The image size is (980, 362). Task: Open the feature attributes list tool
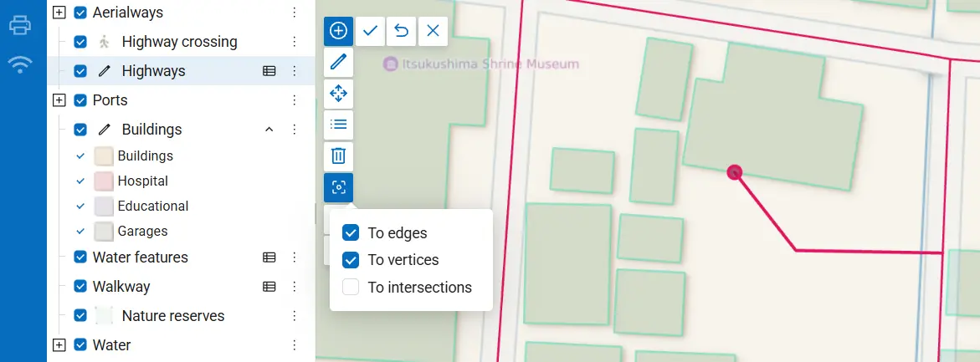pos(338,125)
